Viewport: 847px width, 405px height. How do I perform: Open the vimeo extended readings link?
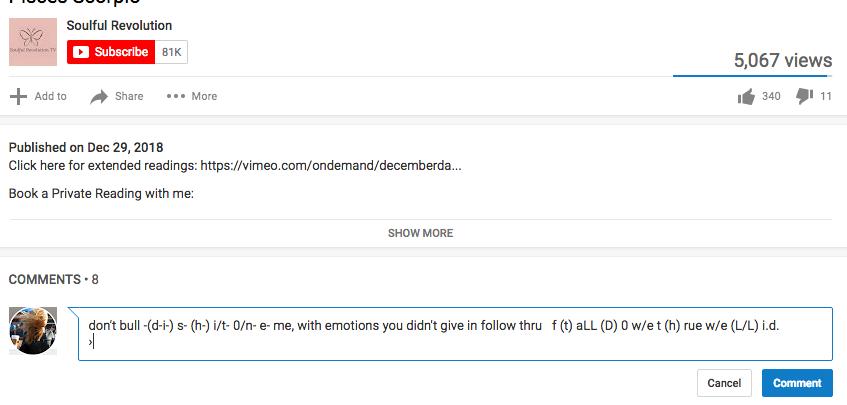pos(331,165)
